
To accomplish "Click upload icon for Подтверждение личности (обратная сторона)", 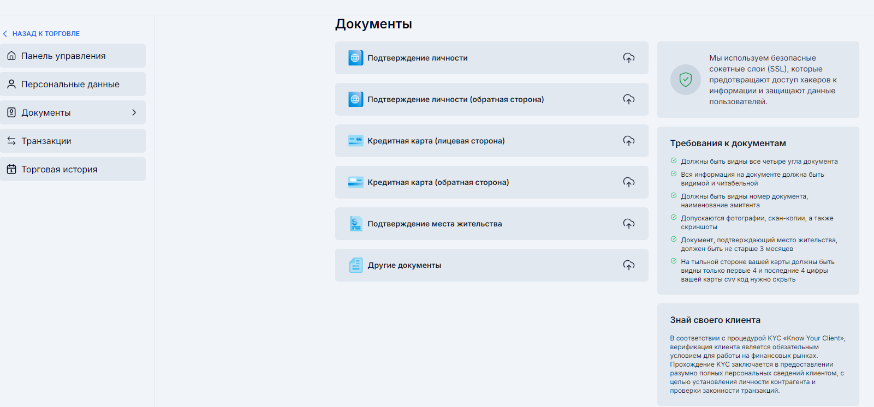I will point(629,99).
